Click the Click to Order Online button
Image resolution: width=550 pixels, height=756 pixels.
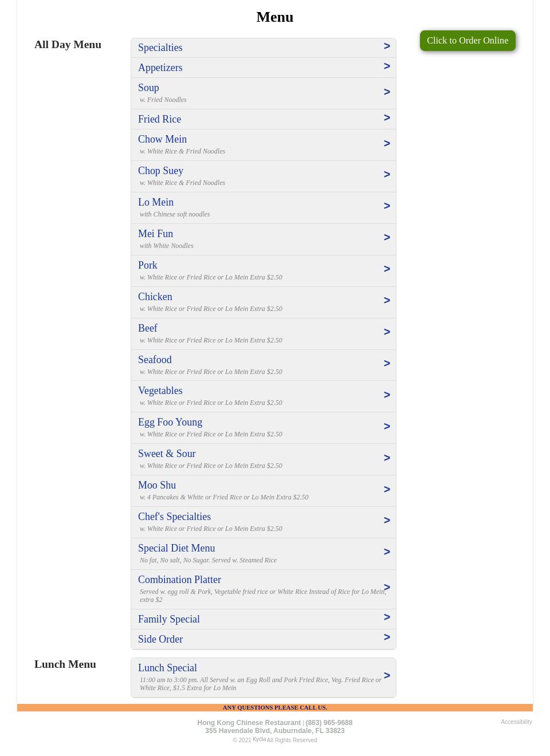pos(467,41)
